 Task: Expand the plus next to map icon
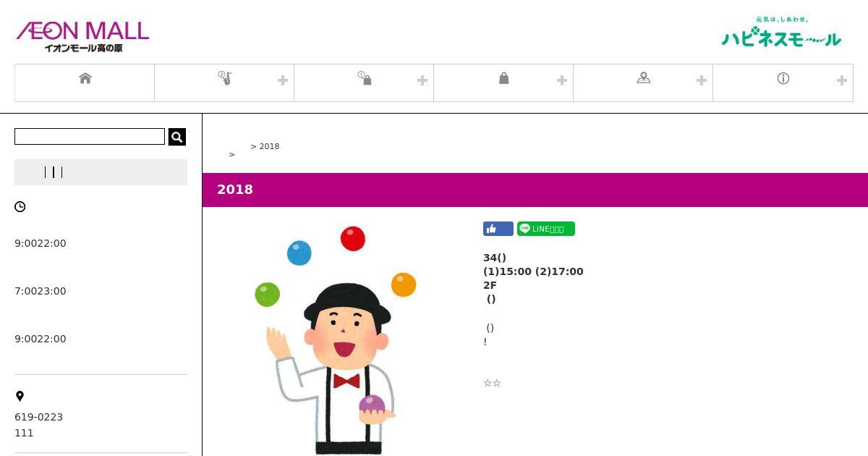702,80
